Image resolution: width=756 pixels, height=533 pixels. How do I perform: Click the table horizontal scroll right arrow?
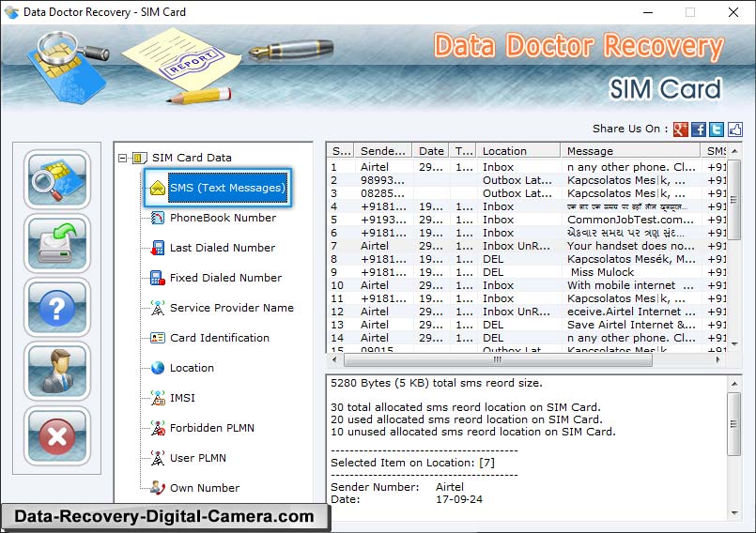(x=717, y=359)
